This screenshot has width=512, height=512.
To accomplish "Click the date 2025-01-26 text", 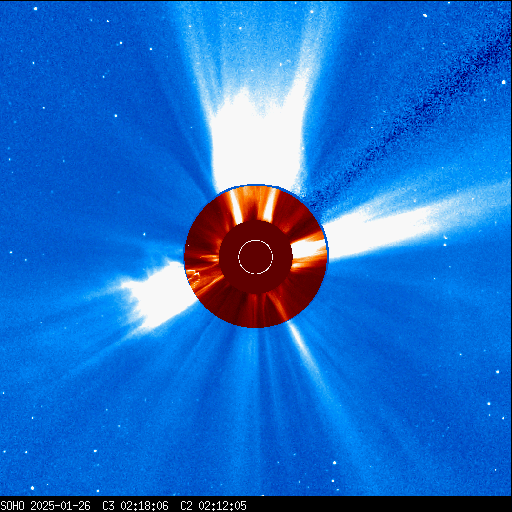I will click(60, 506).
